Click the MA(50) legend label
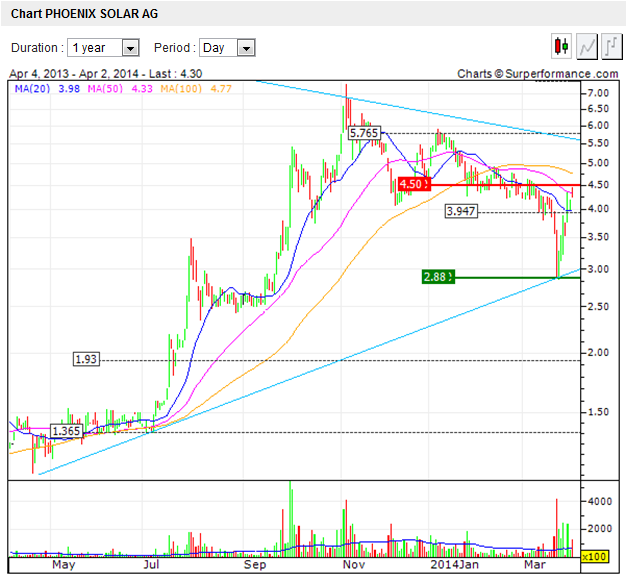 pyautogui.click(x=105, y=89)
